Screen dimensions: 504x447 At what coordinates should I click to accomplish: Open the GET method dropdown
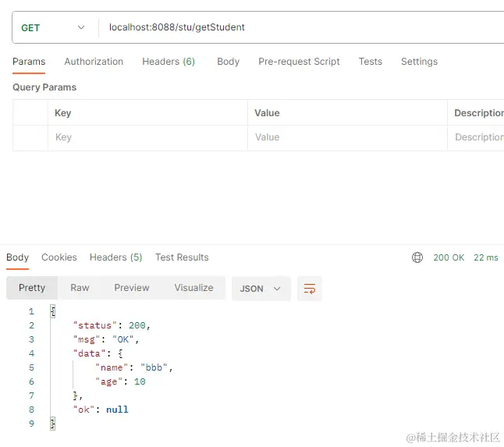click(x=53, y=27)
